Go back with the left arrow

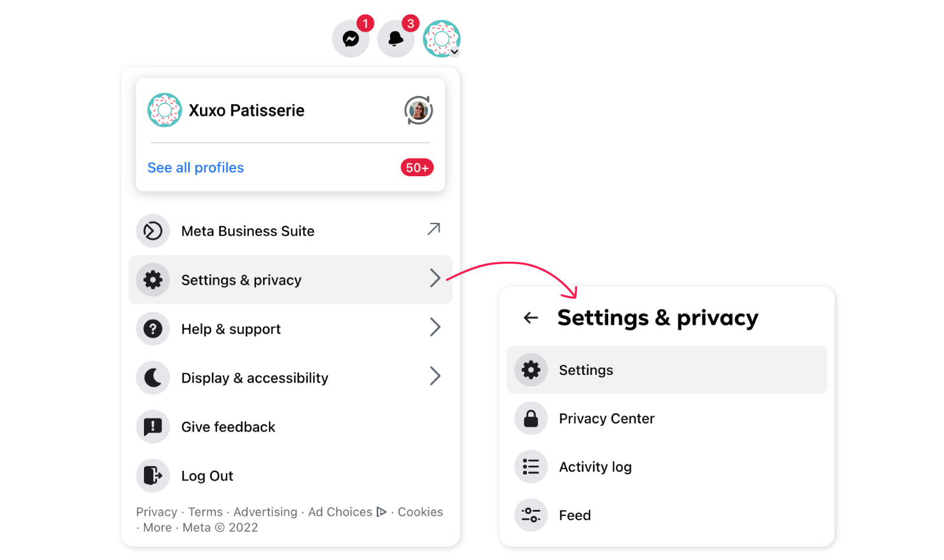tap(531, 318)
